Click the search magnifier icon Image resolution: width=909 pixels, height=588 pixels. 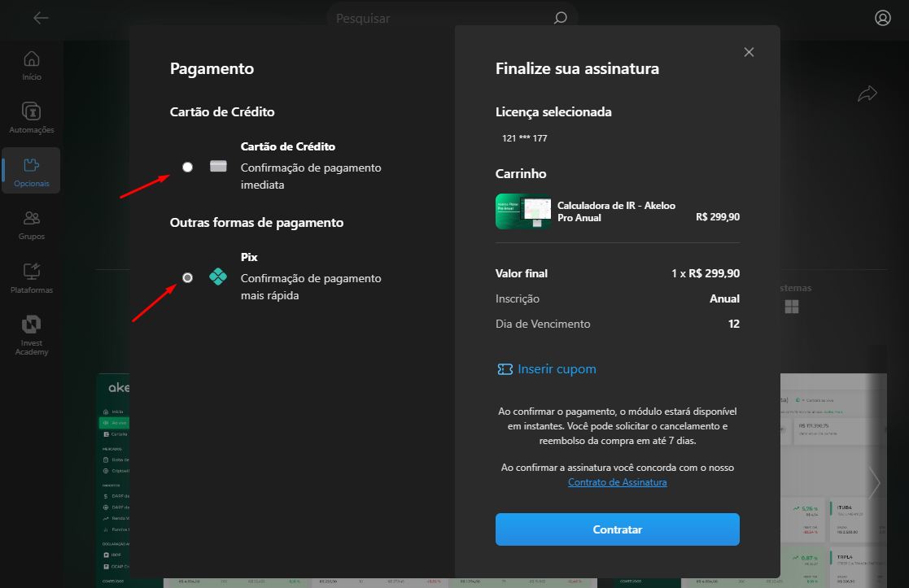(x=560, y=18)
